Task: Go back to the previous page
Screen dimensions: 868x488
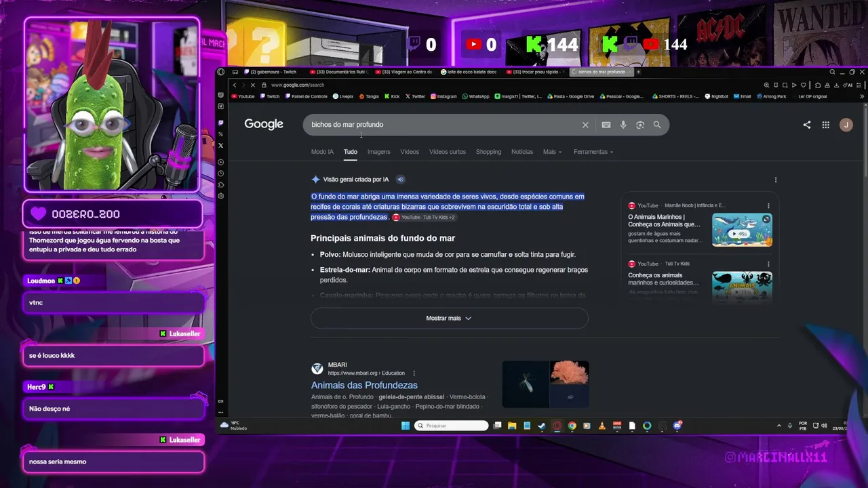Action: 235,85
